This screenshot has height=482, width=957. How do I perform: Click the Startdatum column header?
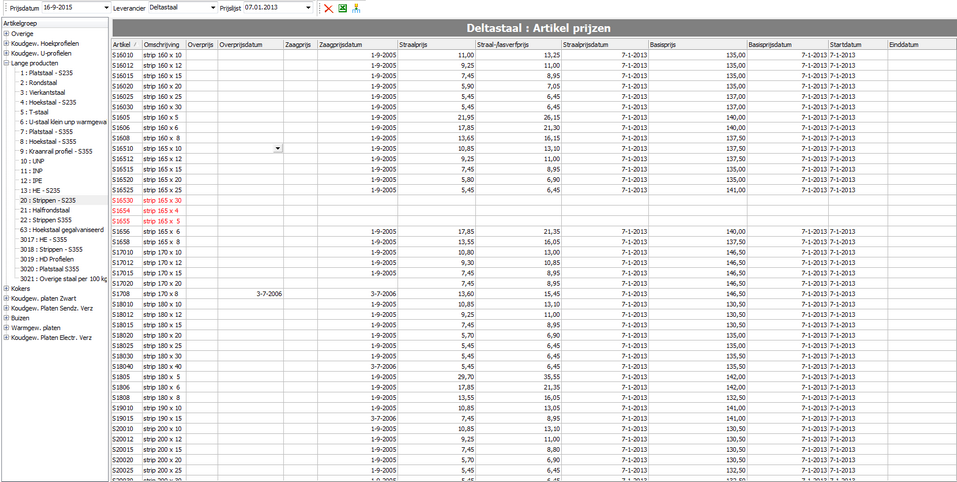858,45
